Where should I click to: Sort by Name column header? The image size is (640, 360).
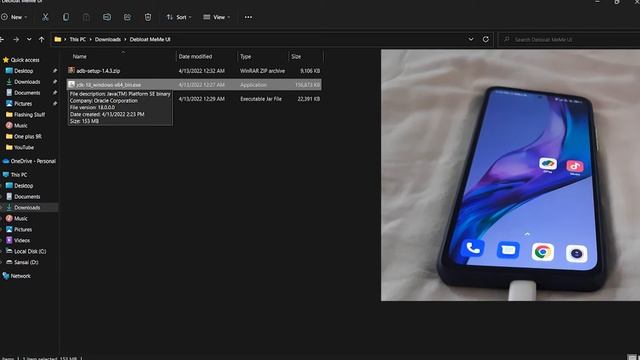click(x=80, y=57)
